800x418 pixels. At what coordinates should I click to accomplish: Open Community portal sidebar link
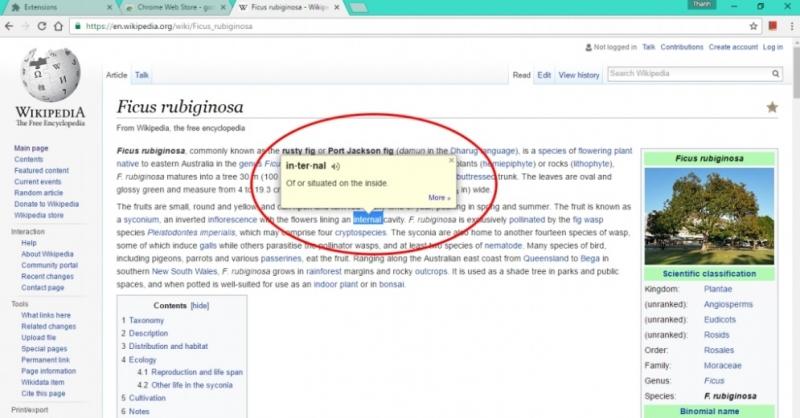point(49,265)
